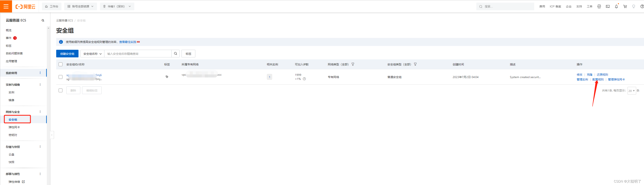
Task: Open the shopping cart icon
Action: pyautogui.click(x=625, y=6)
